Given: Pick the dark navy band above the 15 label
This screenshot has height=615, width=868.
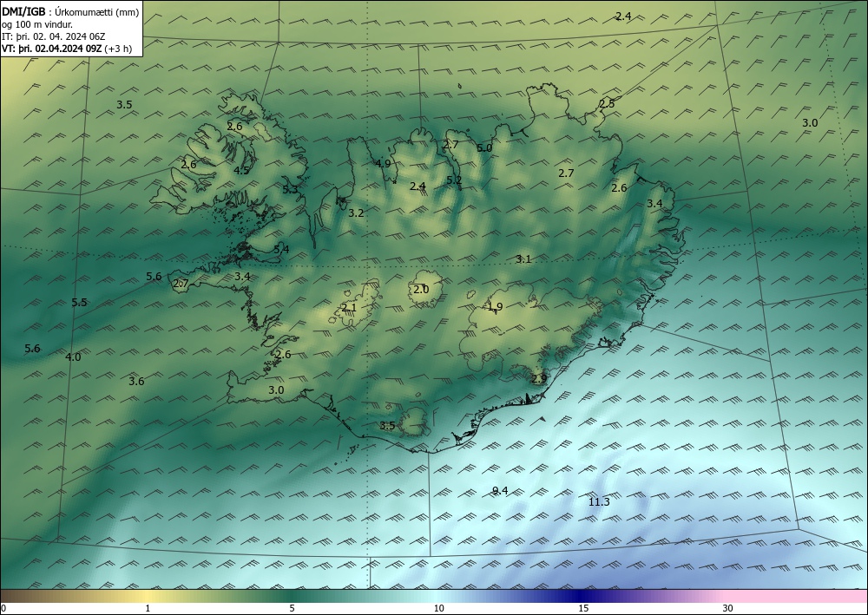Looking at the screenshot, I should pyautogui.click(x=582, y=596).
